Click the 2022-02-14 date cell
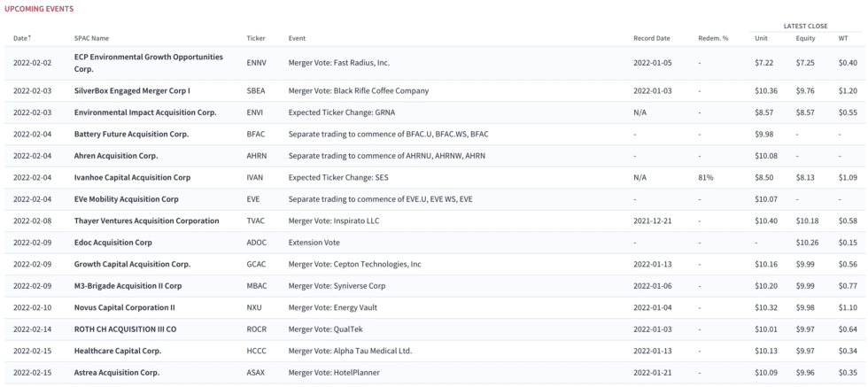The height and width of the screenshot is (387, 868). [32, 329]
